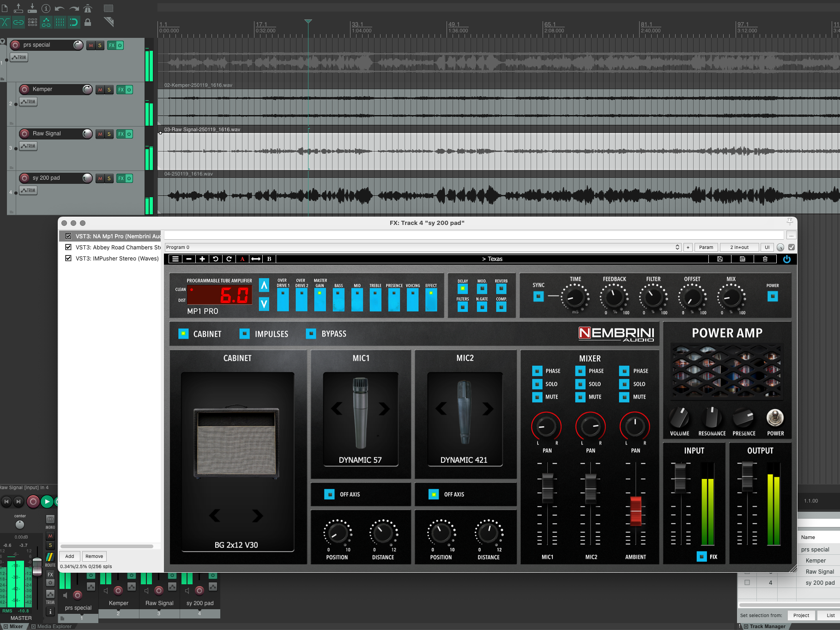Click the plugin's first save preset floppy icon
The width and height of the screenshot is (840, 630).
point(720,259)
